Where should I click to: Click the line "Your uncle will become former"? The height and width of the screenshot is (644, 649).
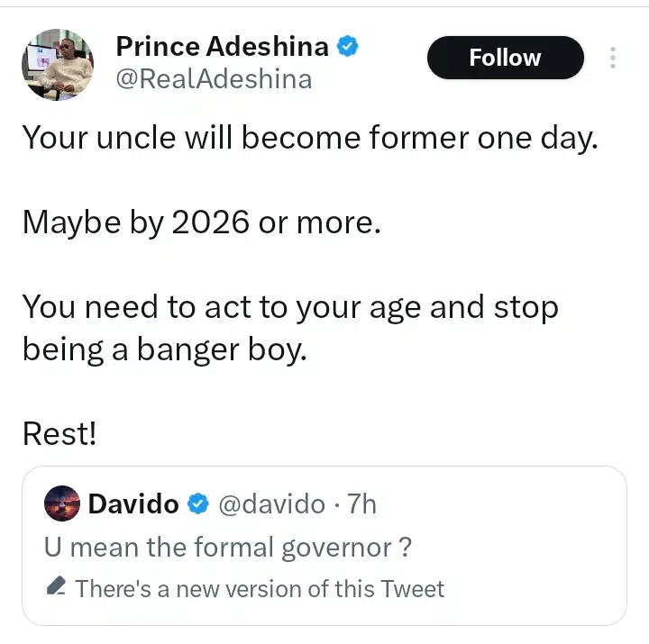pos(309,138)
